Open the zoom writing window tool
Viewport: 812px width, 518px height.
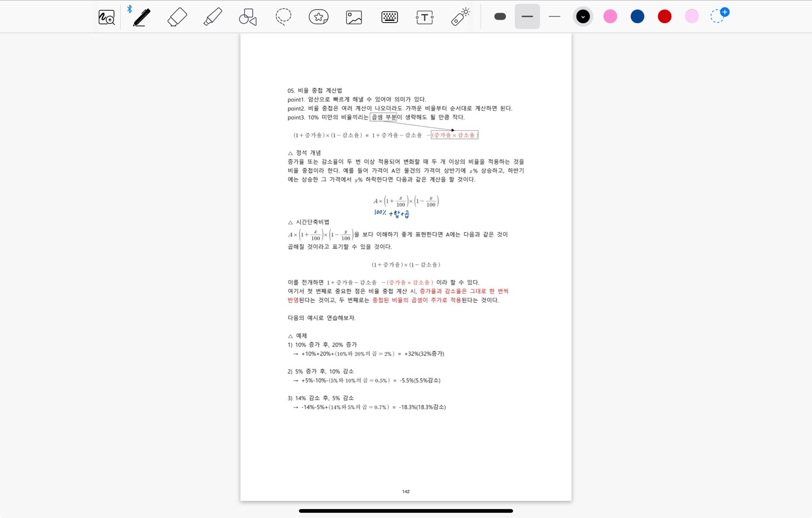[107, 17]
